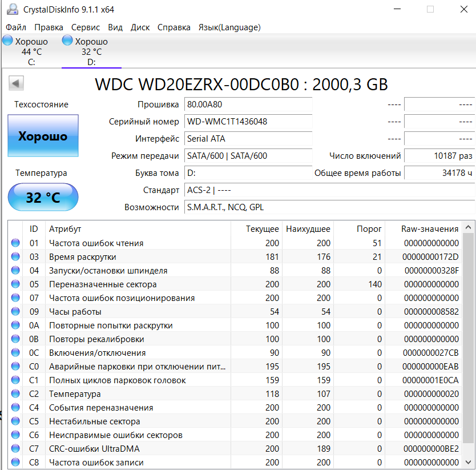Open the Сервис menu
476x470 pixels.
coord(85,27)
